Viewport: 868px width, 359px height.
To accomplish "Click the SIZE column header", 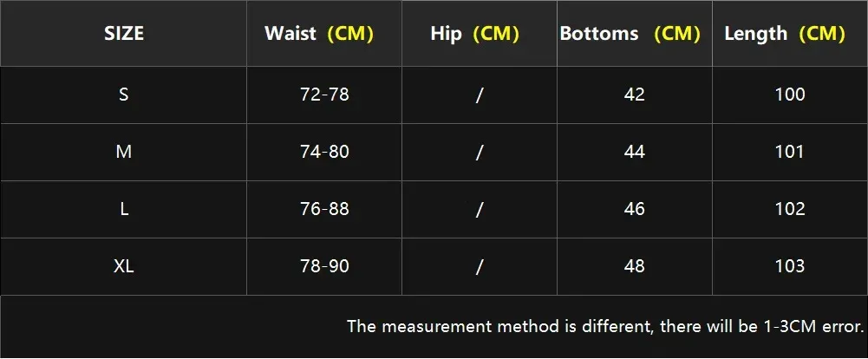I will [124, 34].
